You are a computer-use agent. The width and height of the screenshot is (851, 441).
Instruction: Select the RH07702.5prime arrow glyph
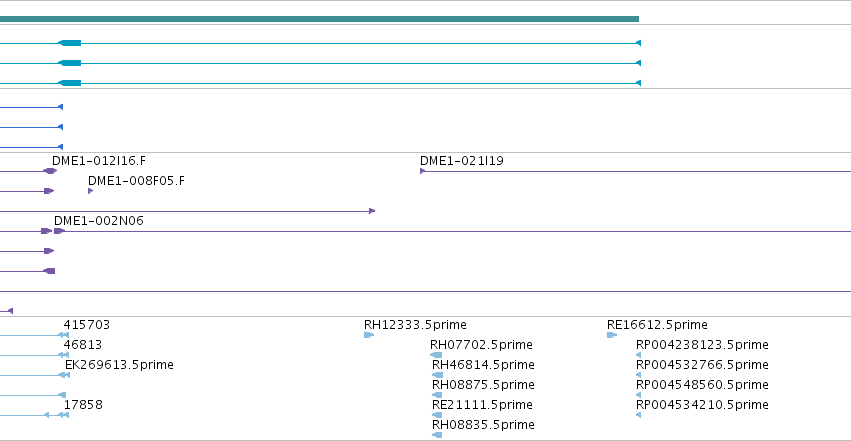[x=436, y=355]
